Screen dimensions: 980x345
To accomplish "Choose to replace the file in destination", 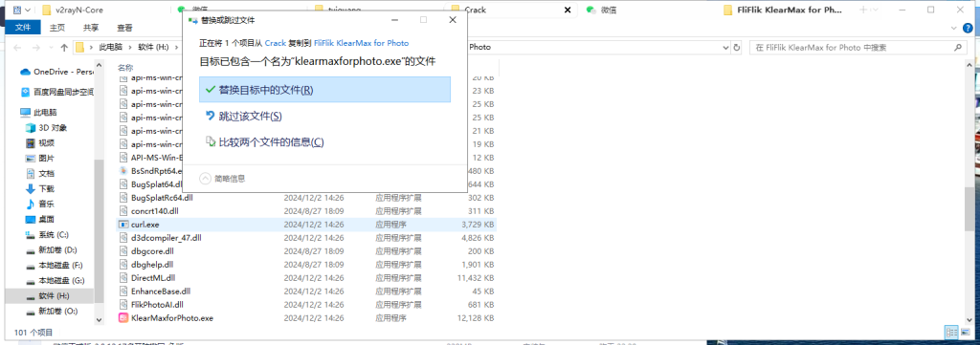I will (324, 90).
